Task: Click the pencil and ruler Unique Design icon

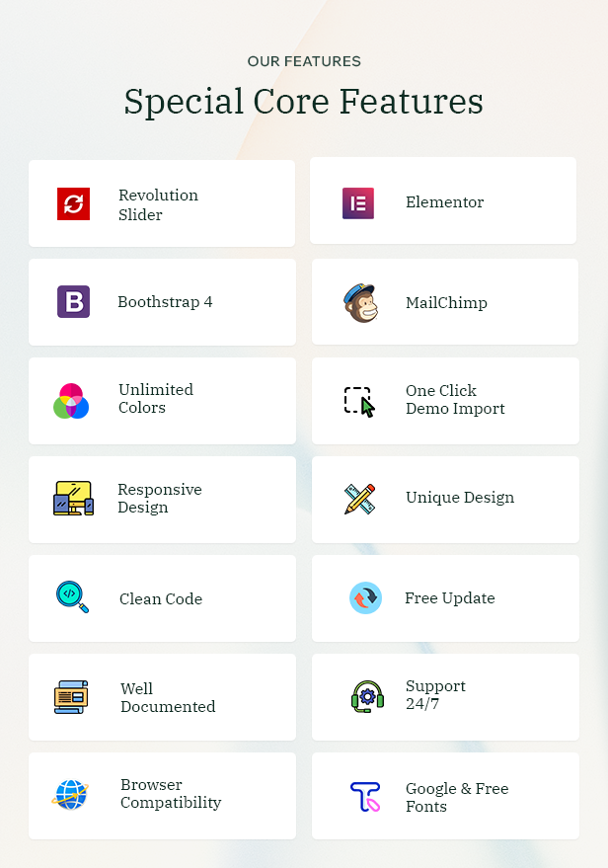Action: pos(359,499)
